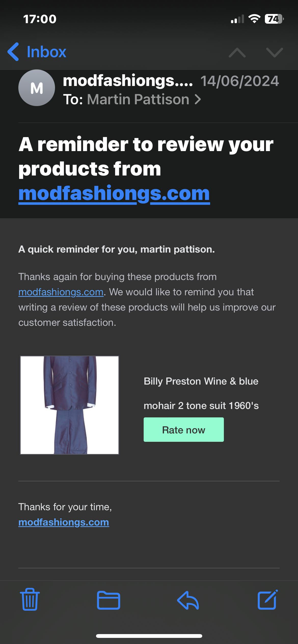Go to previous message with up arrow

(237, 52)
